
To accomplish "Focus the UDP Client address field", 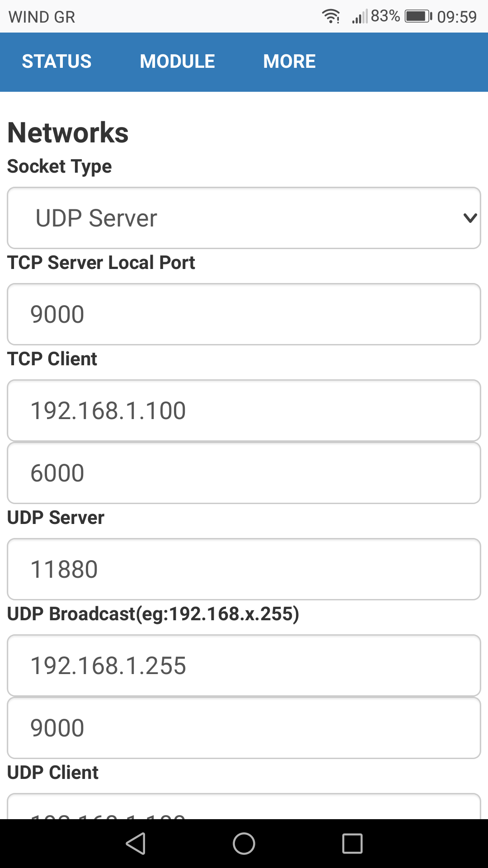I will coord(244,809).
